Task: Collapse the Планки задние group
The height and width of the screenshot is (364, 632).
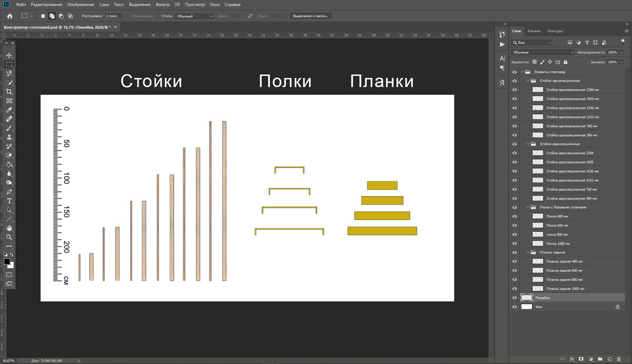Action: tap(527, 252)
